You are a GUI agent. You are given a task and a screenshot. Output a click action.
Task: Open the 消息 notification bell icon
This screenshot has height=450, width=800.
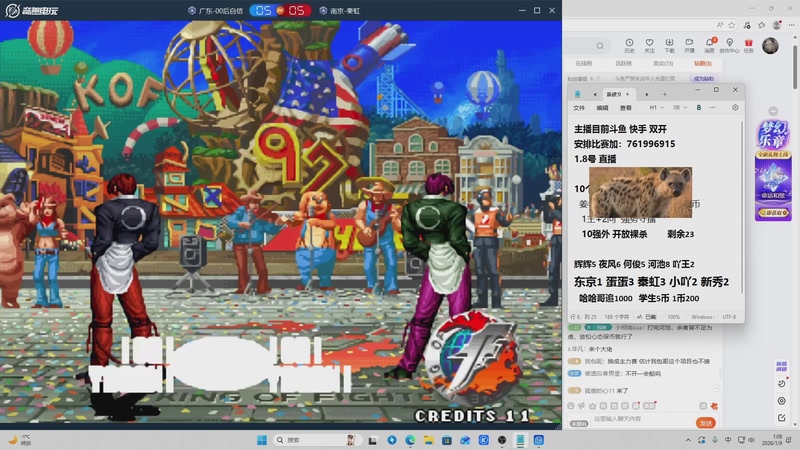(x=710, y=45)
